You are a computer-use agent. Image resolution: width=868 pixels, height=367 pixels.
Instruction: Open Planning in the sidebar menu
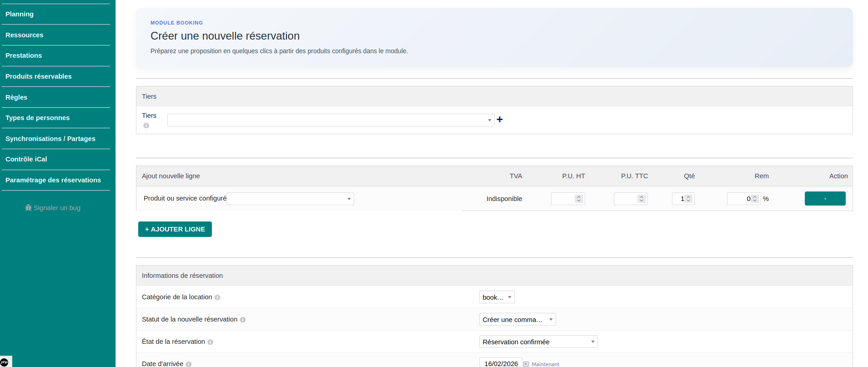pyautogui.click(x=20, y=14)
